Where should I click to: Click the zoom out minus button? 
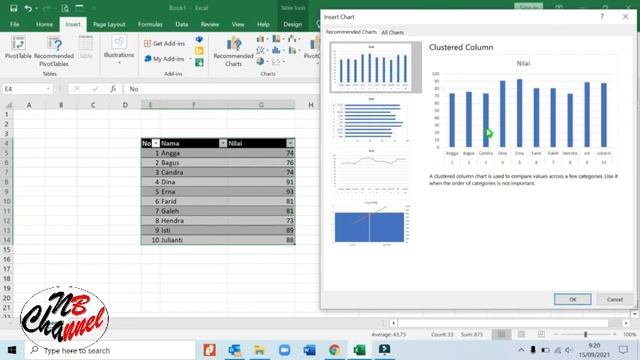(556, 334)
